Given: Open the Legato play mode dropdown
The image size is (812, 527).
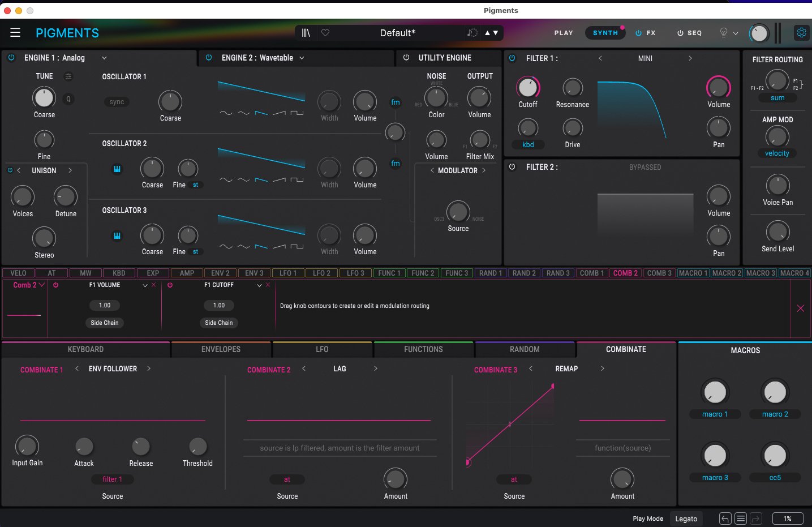Looking at the screenshot, I should point(686,518).
